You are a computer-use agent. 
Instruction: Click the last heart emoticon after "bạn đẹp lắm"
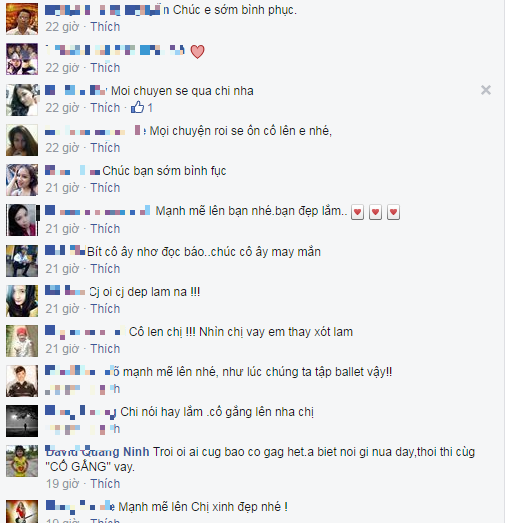coord(393,212)
